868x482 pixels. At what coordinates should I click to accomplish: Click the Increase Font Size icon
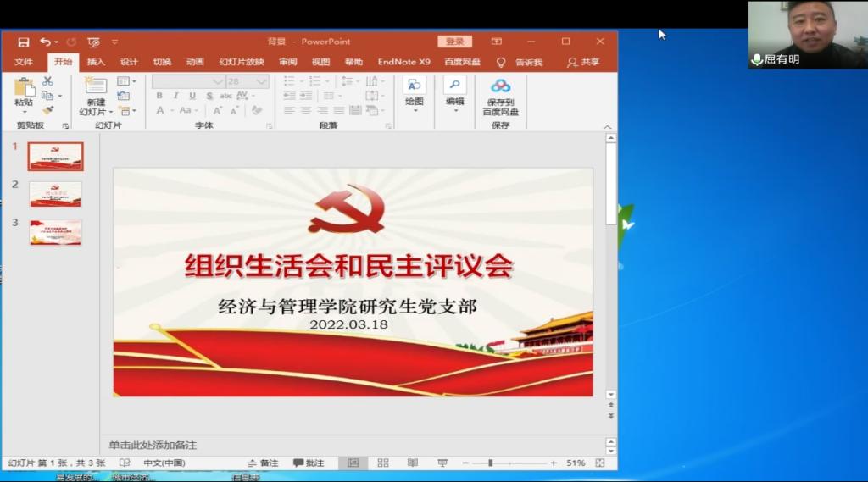point(218,111)
